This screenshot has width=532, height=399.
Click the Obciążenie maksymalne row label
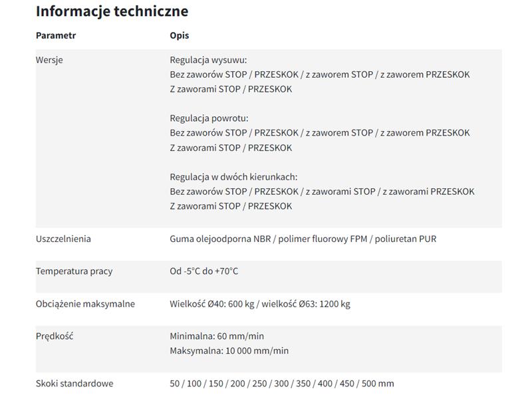pos(85,304)
